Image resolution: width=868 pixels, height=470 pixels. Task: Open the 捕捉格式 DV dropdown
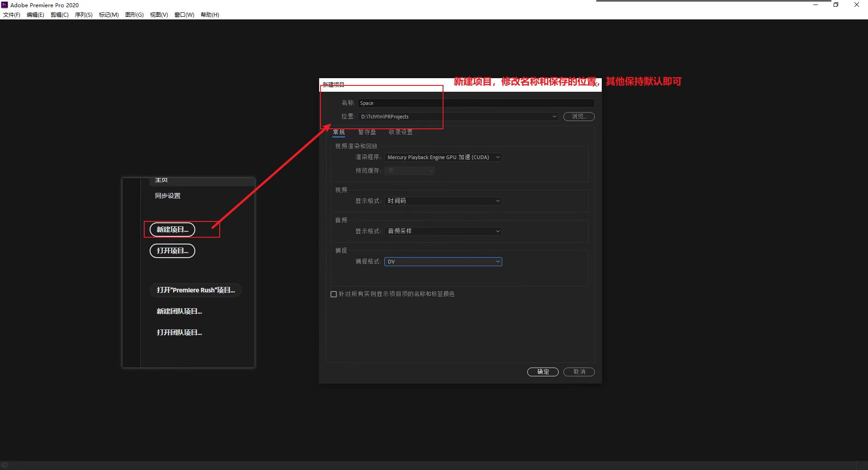coord(443,262)
